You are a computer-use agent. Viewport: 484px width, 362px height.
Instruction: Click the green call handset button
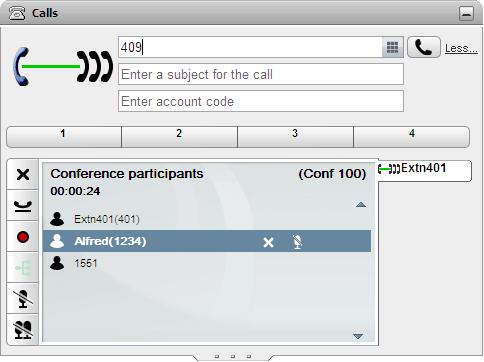(x=424, y=47)
